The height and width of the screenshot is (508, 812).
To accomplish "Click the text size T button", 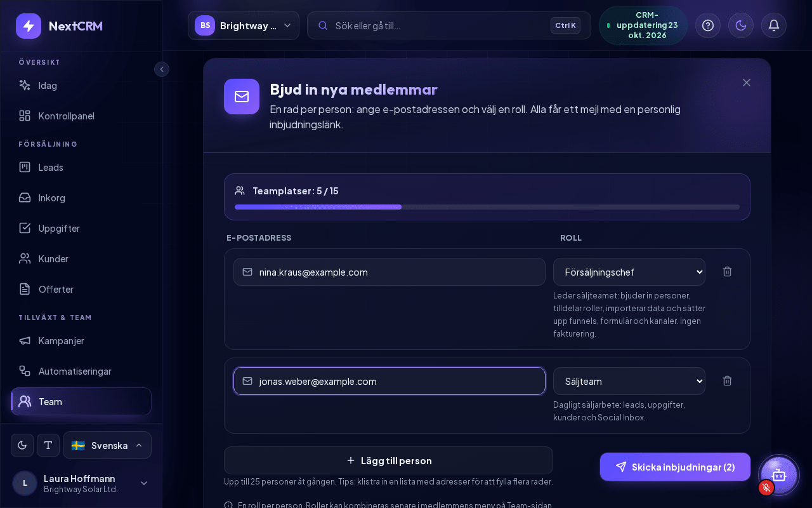I will (48, 445).
